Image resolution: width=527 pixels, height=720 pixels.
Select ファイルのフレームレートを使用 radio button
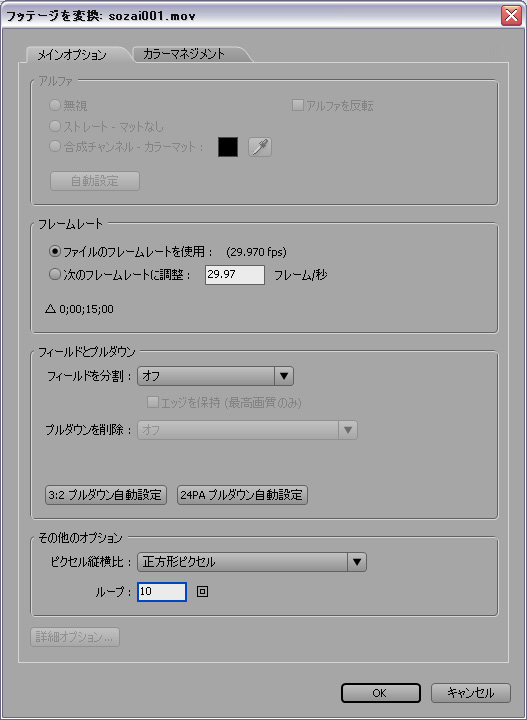pyautogui.click(x=55, y=252)
